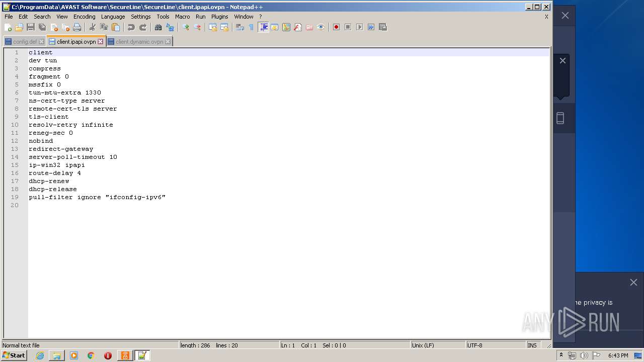The image size is (644, 362).
Task: Toggle Word Wrap toolbar icon
Action: click(240, 27)
